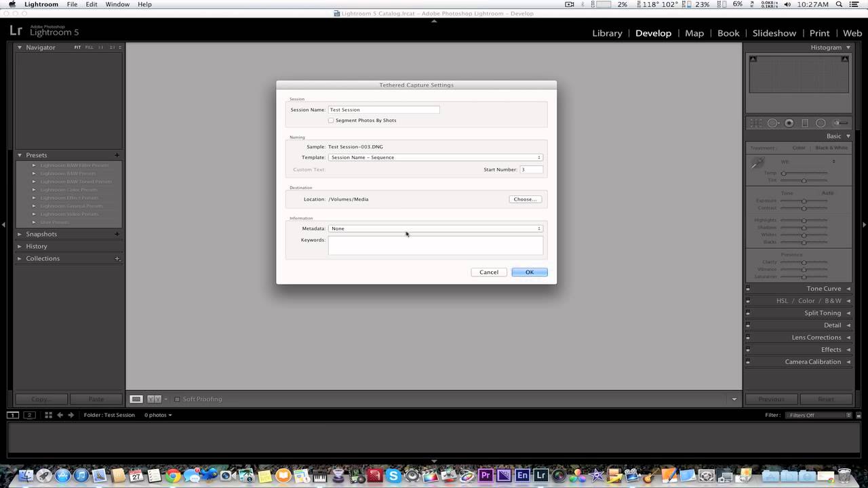The image size is (868, 488).
Task: Open the second window display button 2
Action: click(x=29, y=415)
